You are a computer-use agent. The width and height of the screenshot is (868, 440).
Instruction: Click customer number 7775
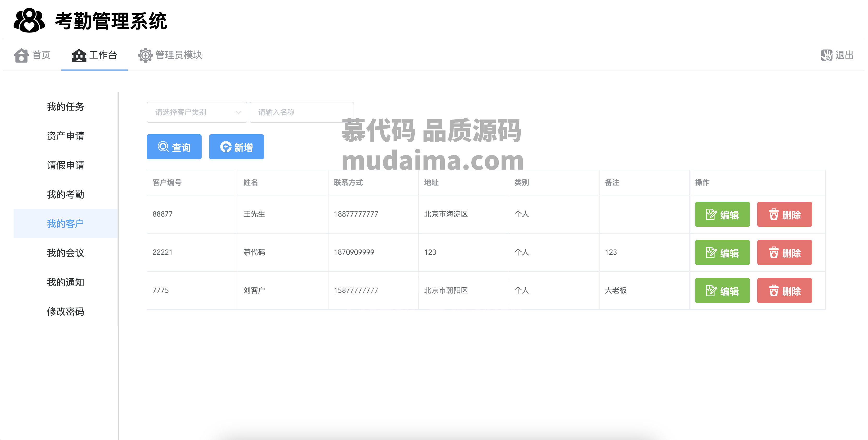(x=160, y=290)
